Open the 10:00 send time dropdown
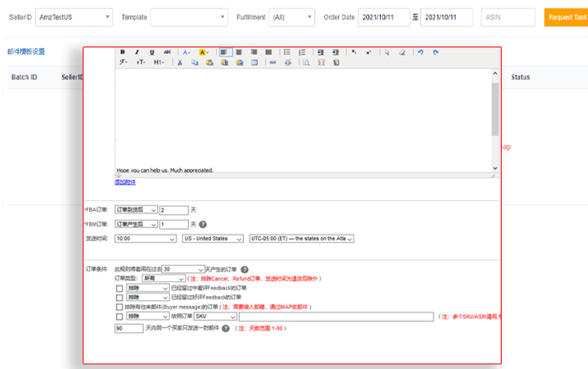This screenshot has height=369, width=588. pyautogui.click(x=145, y=239)
